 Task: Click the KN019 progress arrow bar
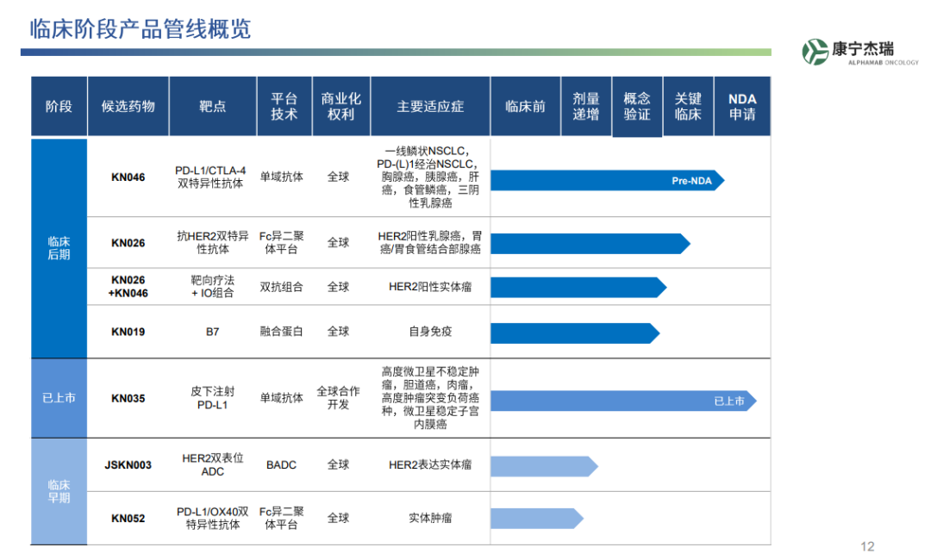coord(575,333)
